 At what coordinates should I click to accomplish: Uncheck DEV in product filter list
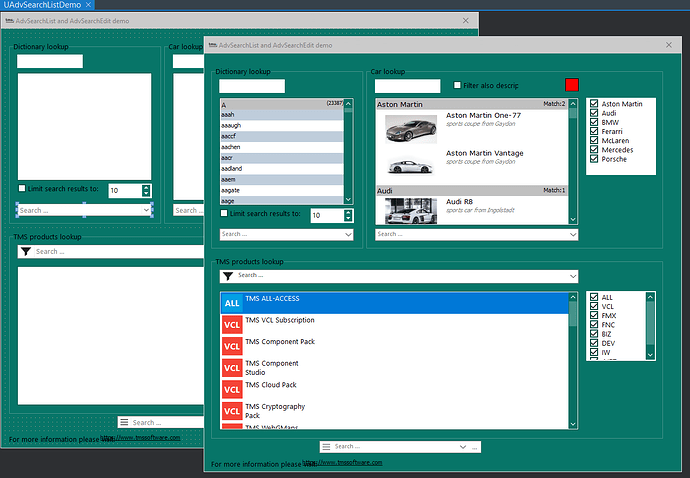click(x=594, y=343)
